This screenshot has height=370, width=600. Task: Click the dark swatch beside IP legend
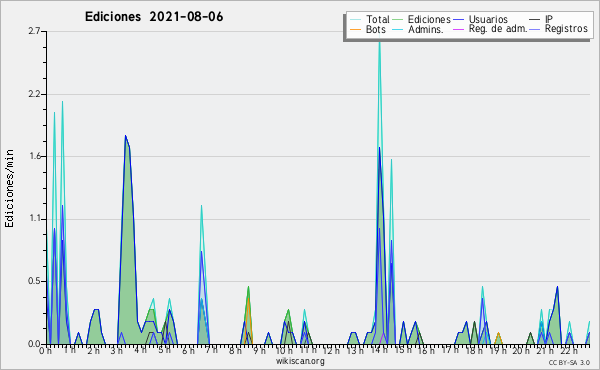coord(535,20)
